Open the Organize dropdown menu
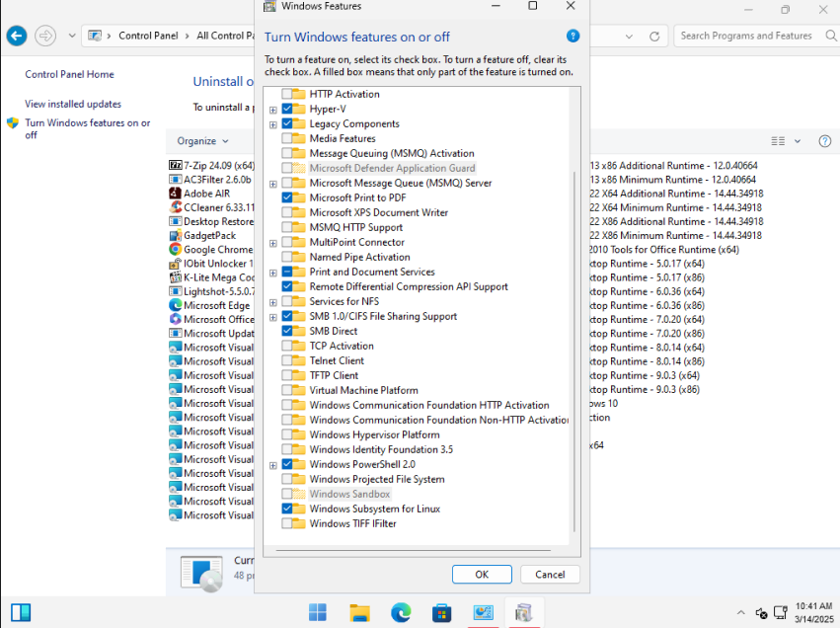840x628 pixels. pos(202,141)
